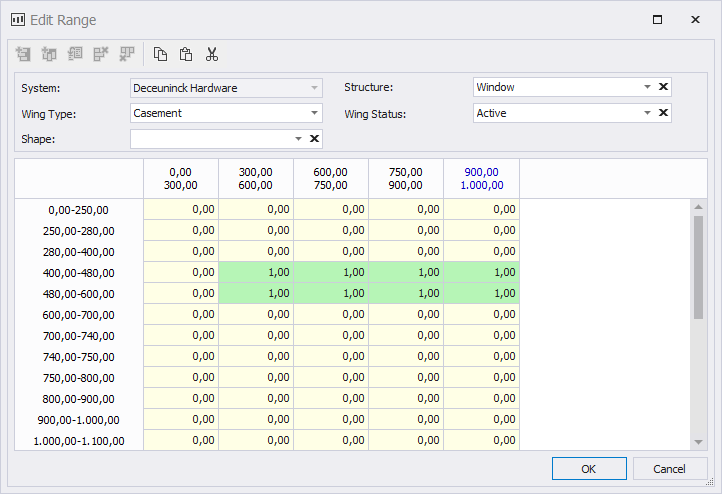Click the delete row toolbar icon
Image resolution: width=722 pixels, height=494 pixels.
pyautogui.click(x=101, y=55)
